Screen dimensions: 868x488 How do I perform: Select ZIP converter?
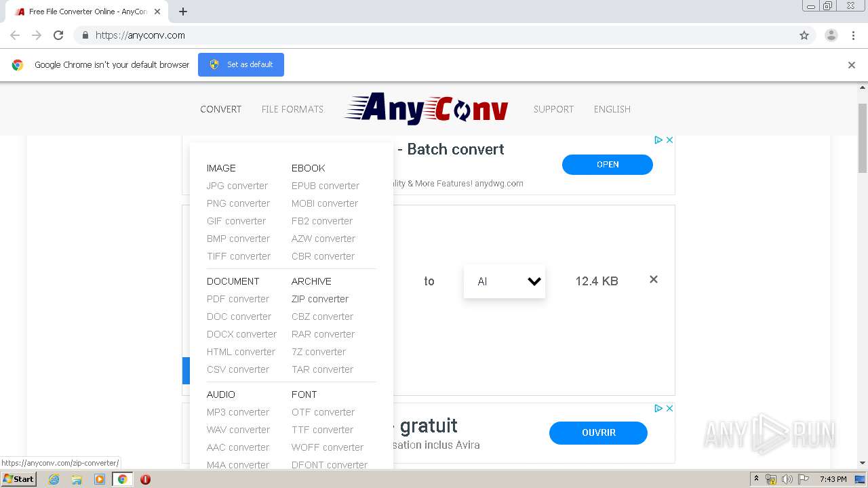point(320,299)
